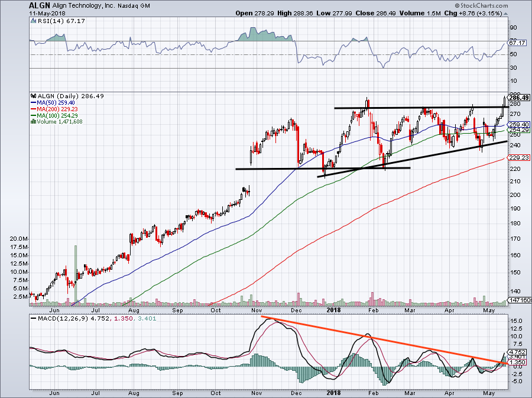Open the StockCharts.com copyright link
This screenshot has width=532, height=398.
(481, 5)
